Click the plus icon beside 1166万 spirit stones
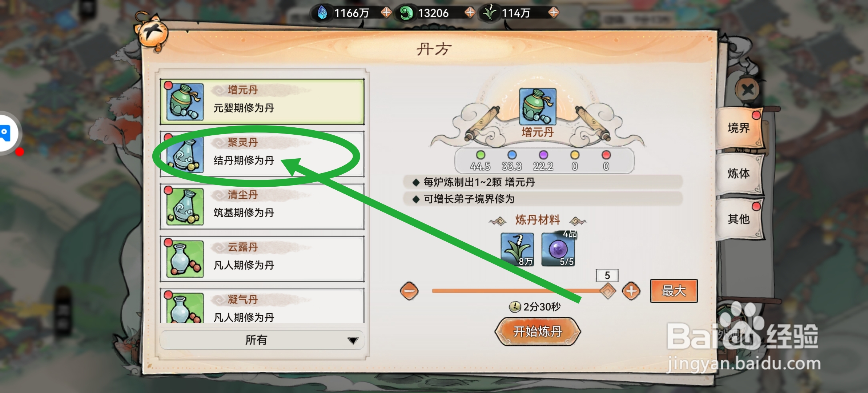The image size is (868, 393). (x=386, y=12)
